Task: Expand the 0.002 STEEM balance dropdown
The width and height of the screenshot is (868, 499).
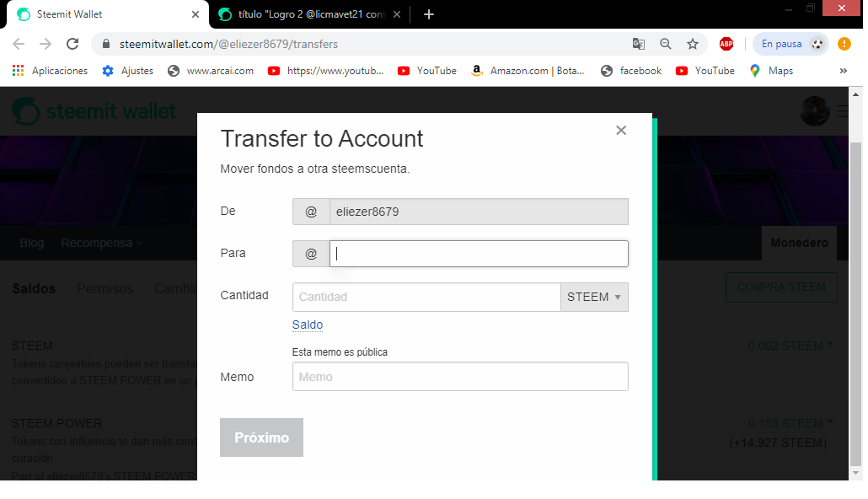Action: coord(790,346)
